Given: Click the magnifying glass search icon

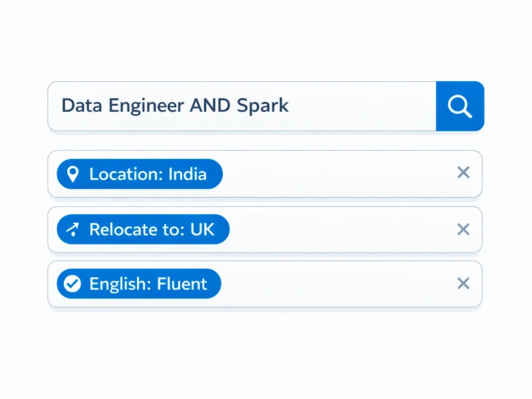Looking at the screenshot, I should click(460, 106).
